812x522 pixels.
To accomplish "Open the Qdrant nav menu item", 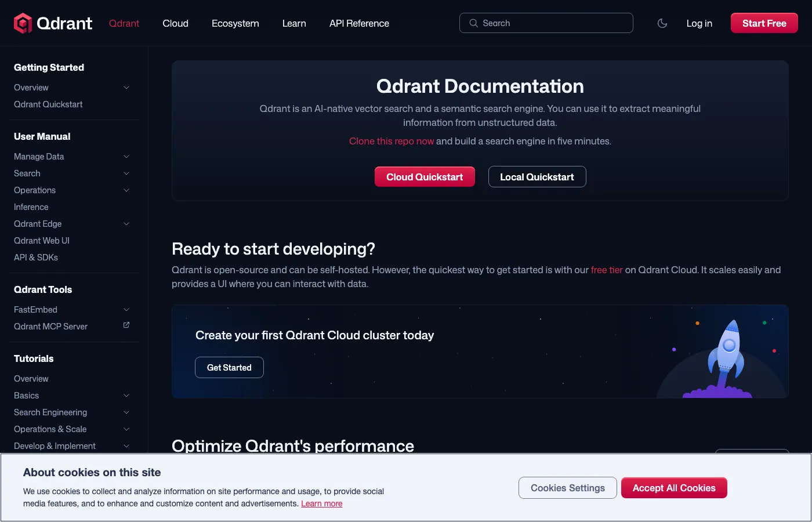I will click(x=124, y=23).
